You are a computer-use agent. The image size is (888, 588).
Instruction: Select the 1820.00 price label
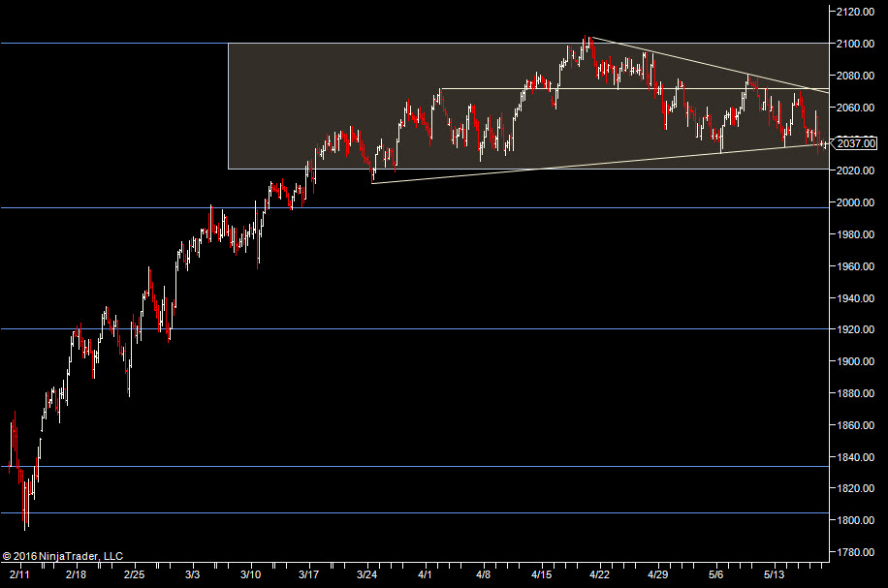[855, 488]
